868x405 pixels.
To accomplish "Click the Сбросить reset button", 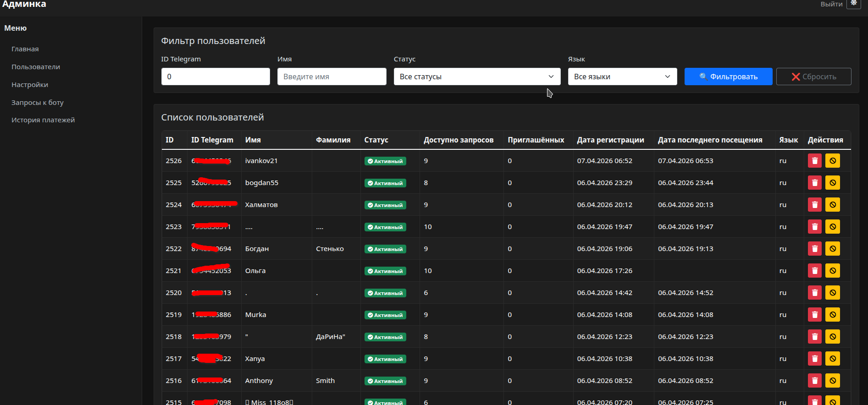I will [x=813, y=77].
